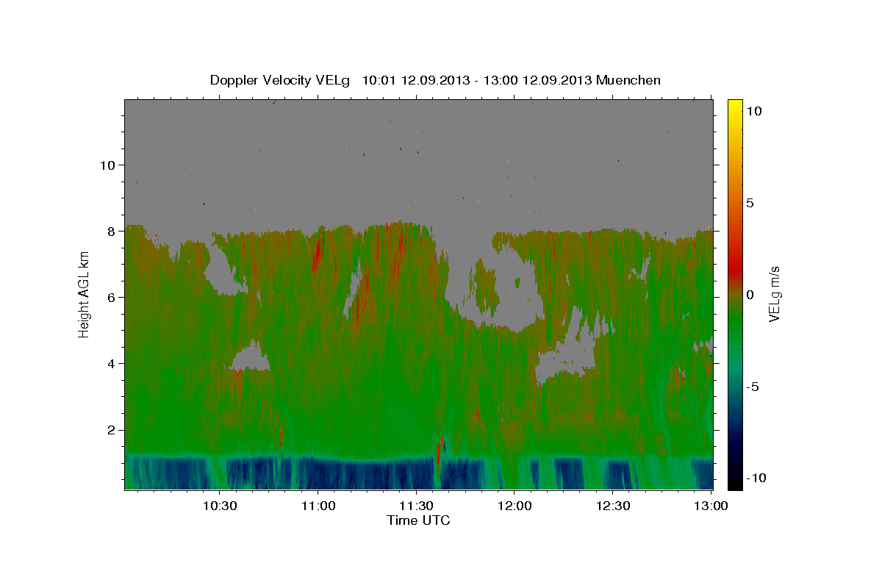
Task: Click the 'VELg m/s' colorbar label
Action: click(774, 293)
